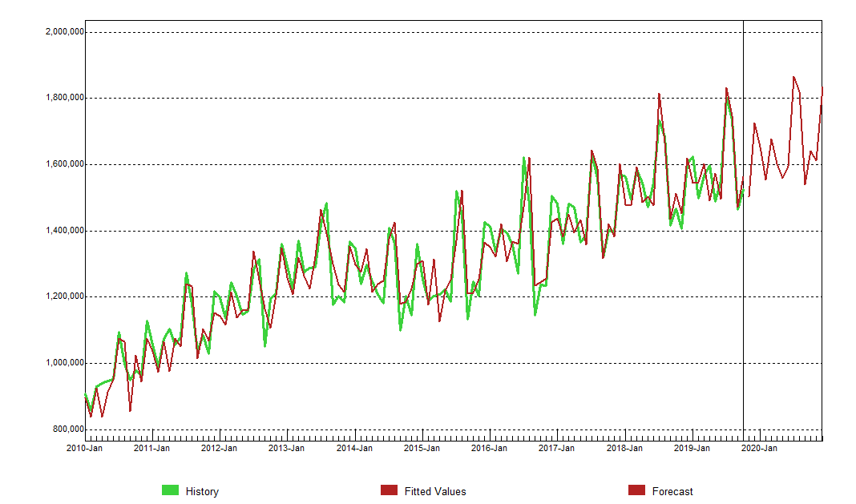Click the 2019-Jan x-axis label
Screen dimensions: 856x504
(692, 449)
